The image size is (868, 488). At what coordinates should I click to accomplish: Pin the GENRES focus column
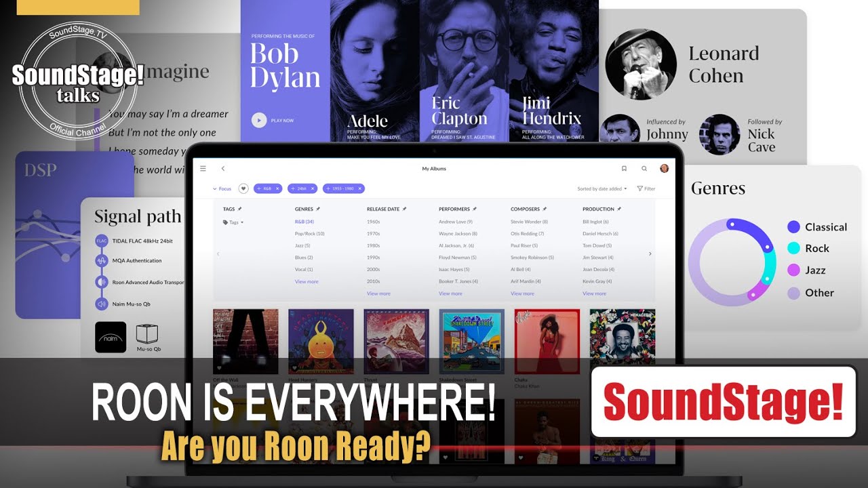(318, 209)
